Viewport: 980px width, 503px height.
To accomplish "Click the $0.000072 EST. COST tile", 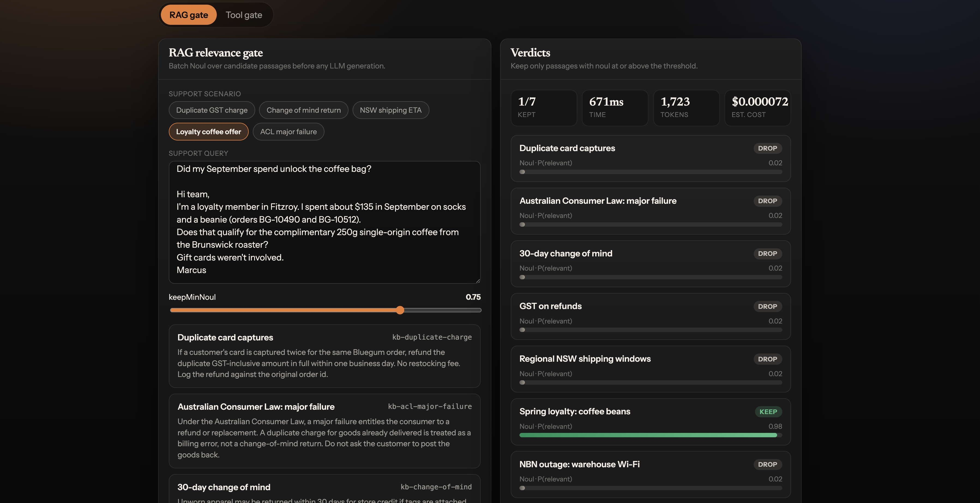I will coord(757,108).
